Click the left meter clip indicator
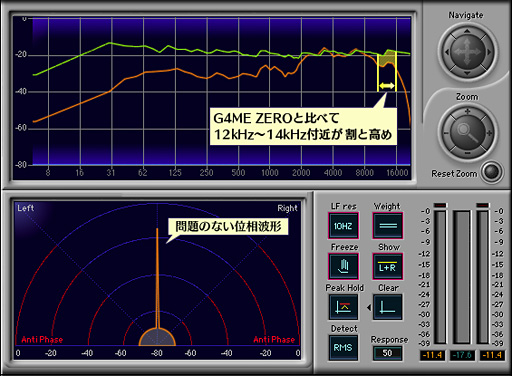 click(440, 205)
